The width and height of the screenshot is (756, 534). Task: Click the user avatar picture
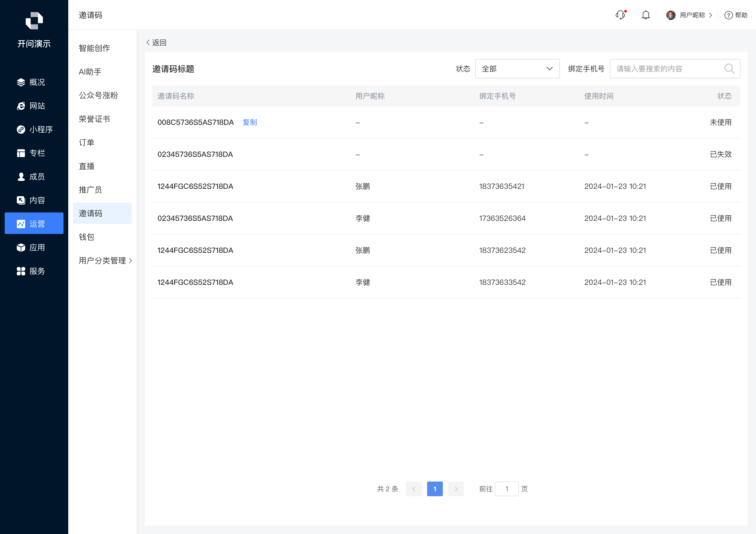(x=670, y=15)
